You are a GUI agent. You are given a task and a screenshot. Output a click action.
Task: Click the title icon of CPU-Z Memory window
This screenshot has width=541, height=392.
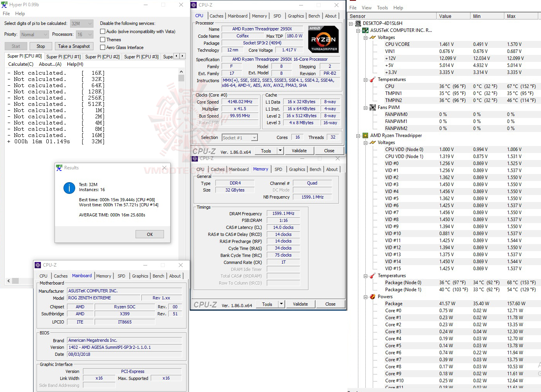pos(195,158)
